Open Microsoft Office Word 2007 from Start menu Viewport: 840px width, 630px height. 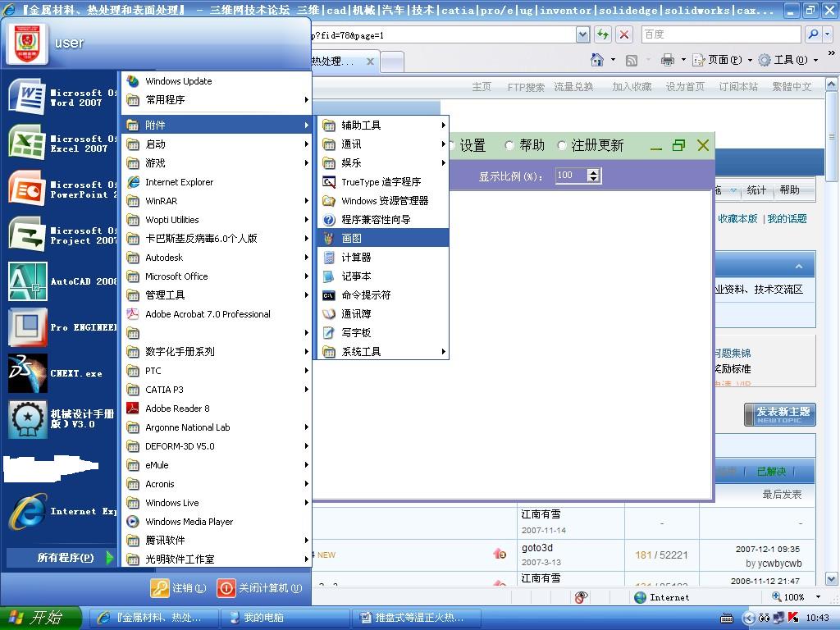(x=62, y=97)
